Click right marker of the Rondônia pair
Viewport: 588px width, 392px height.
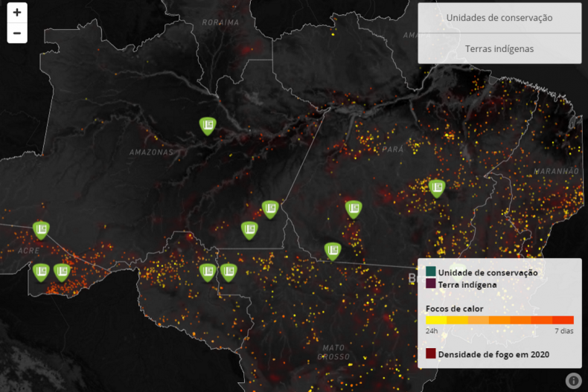229,271
